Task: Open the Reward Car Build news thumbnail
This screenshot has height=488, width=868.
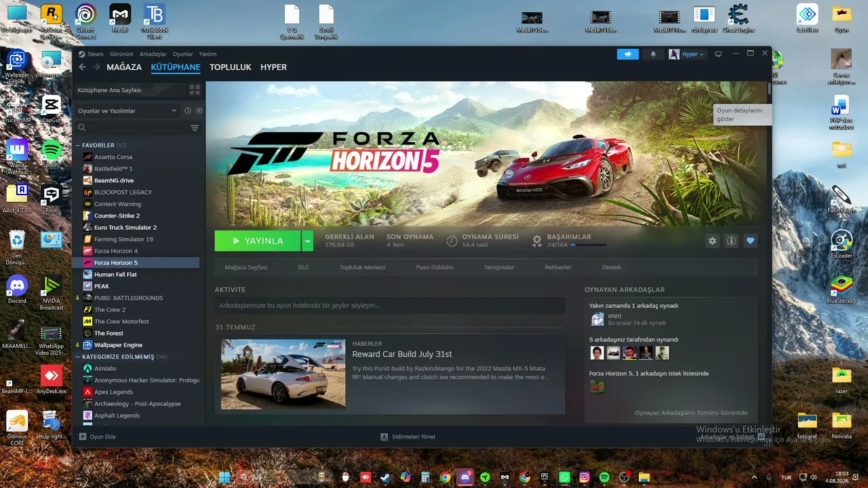Action: [283, 374]
